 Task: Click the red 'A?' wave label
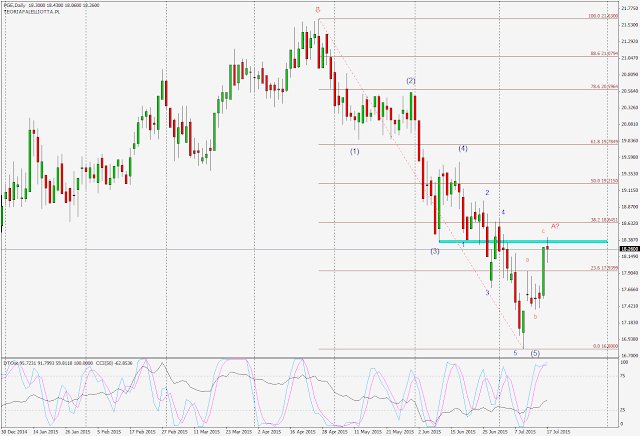(x=555, y=226)
